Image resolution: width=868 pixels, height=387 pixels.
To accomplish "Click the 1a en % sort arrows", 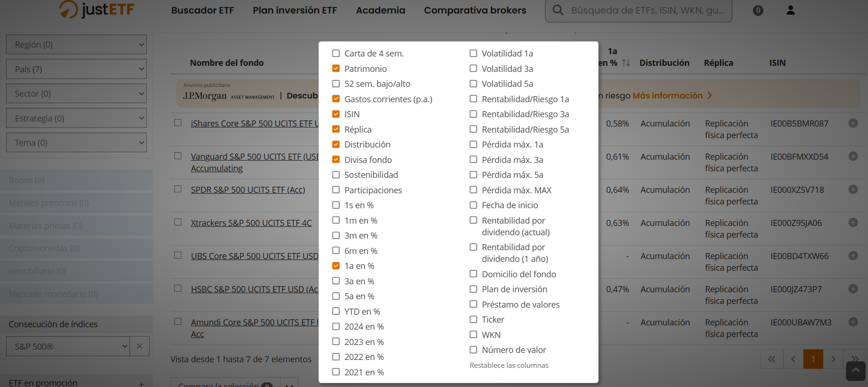I will tap(626, 63).
